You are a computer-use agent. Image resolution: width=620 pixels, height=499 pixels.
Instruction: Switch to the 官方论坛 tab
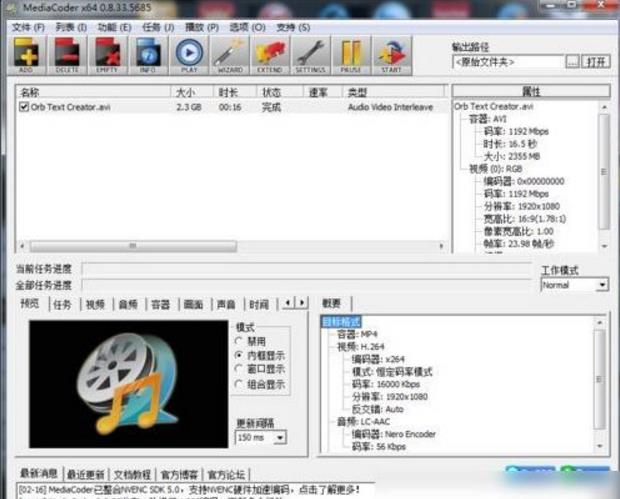(226, 474)
